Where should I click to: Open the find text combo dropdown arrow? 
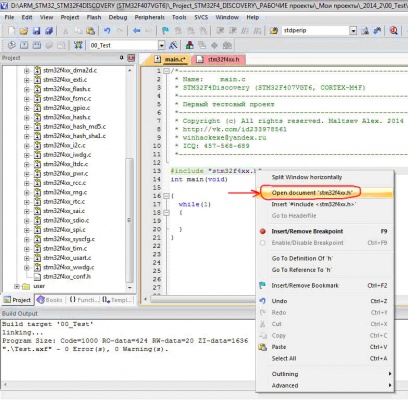pos(353,31)
